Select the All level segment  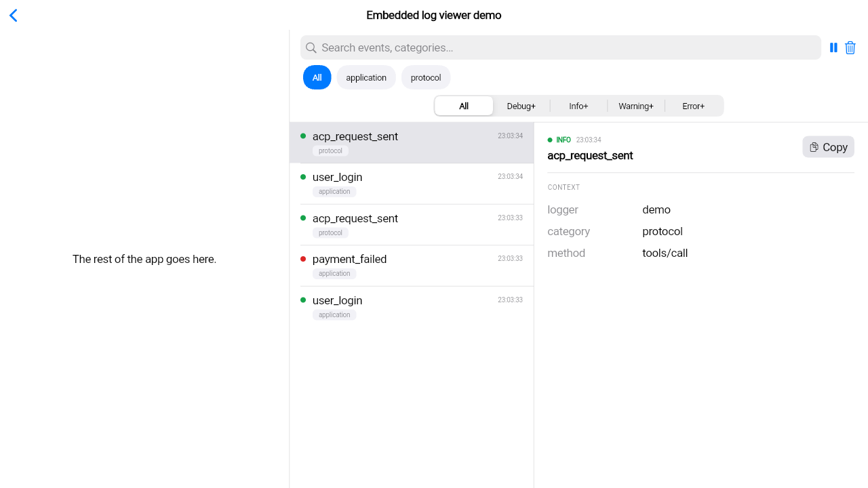point(464,106)
